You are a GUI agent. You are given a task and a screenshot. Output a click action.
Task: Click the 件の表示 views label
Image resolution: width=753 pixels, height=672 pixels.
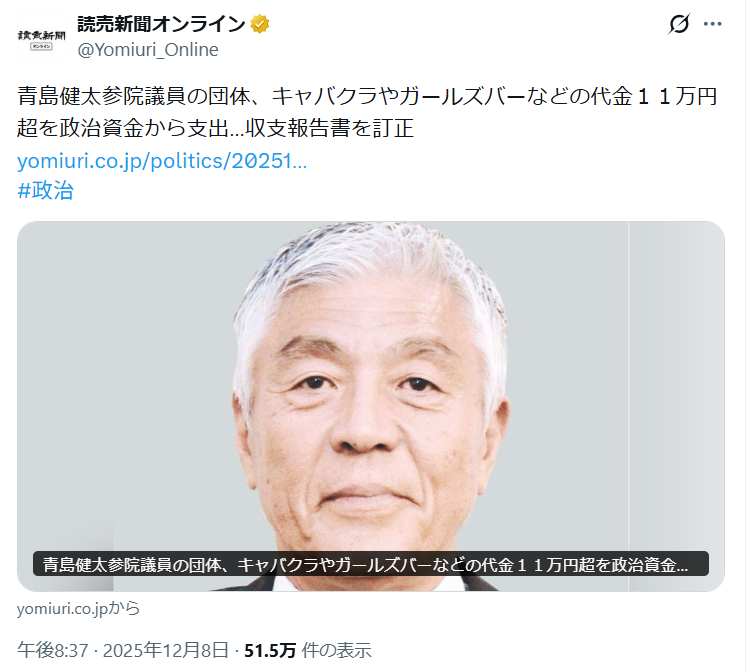click(337, 650)
